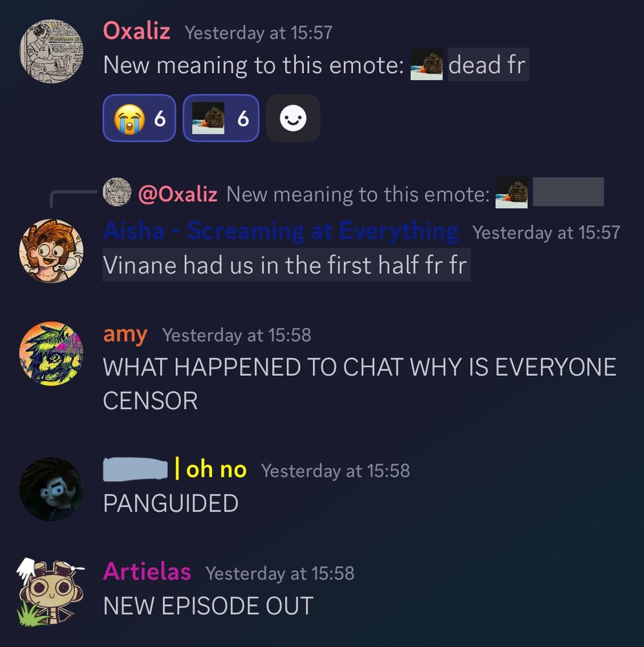The height and width of the screenshot is (647, 644).
Task: Click Aisha's cartoon avatar
Action: coord(51,251)
